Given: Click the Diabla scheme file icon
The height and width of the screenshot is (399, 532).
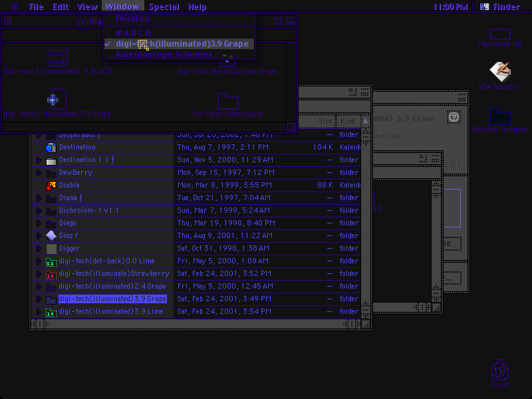Looking at the screenshot, I should 51,186.
